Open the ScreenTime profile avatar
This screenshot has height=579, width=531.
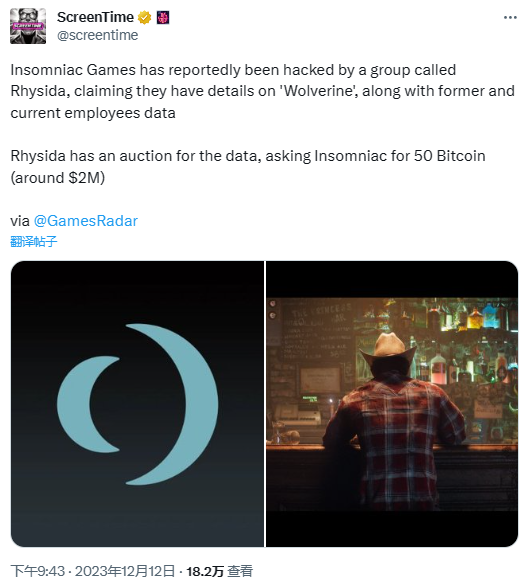(28, 26)
